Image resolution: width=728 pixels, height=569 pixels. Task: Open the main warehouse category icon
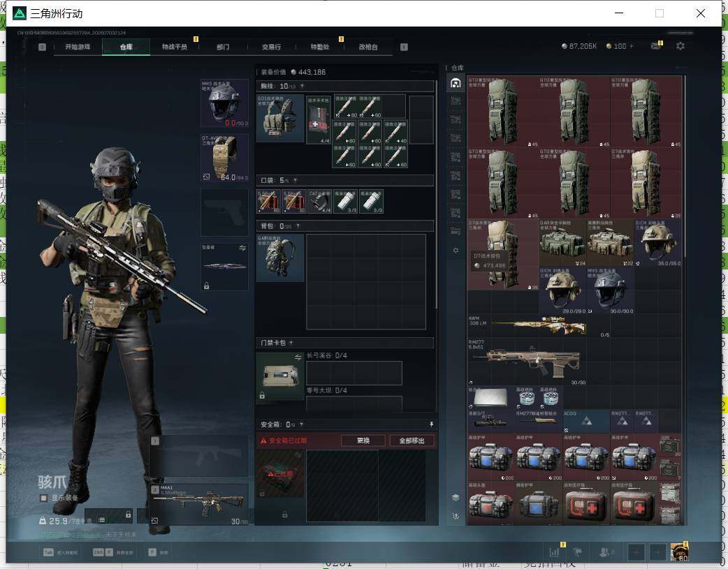[x=456, y=83]
